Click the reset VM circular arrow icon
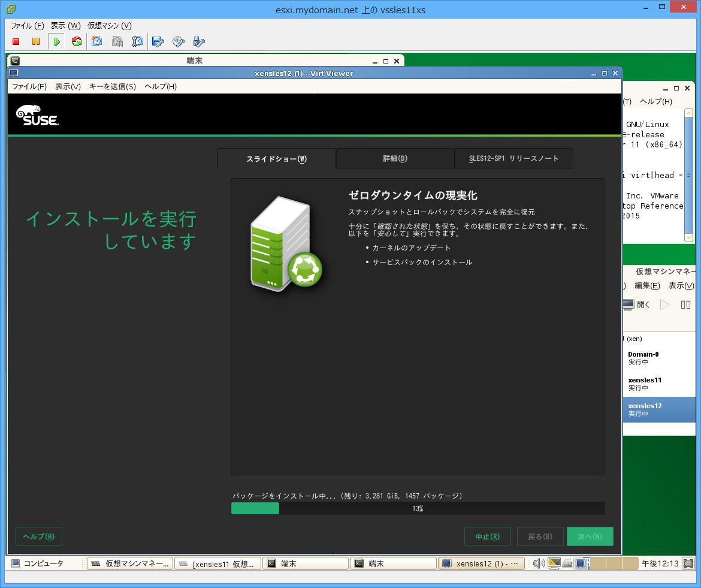The image size is (701, 588). (77, 41)
